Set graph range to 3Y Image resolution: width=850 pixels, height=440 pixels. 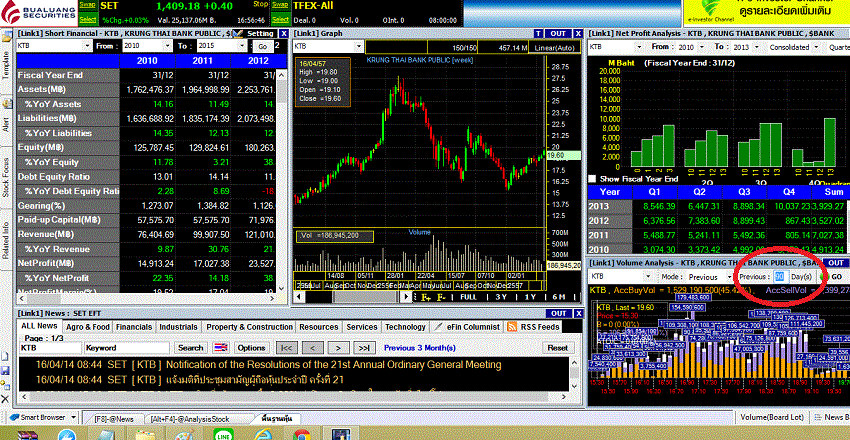pos(501,297)
